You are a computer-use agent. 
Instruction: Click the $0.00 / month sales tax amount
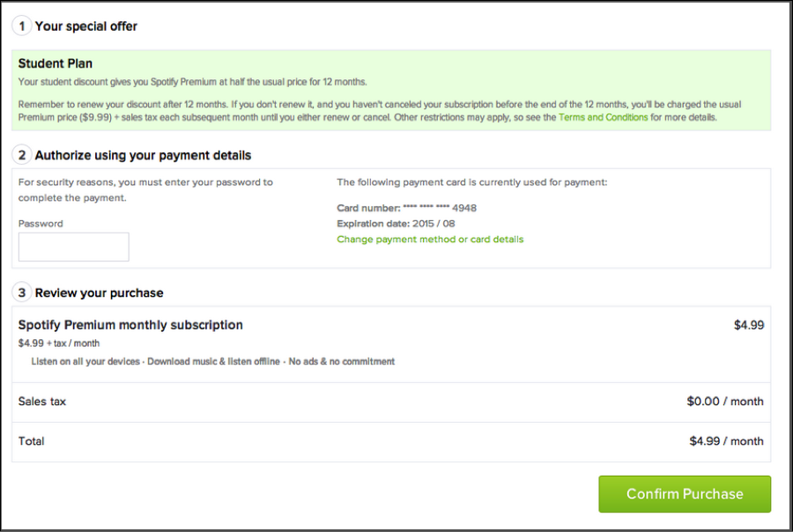724,402
